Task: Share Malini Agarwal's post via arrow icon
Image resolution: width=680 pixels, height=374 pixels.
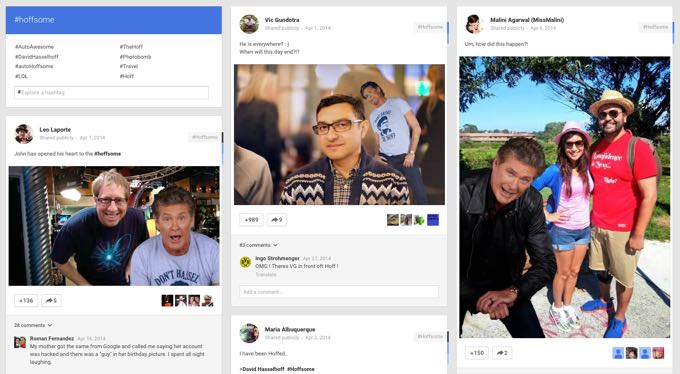Action: (x=502, y=353)
